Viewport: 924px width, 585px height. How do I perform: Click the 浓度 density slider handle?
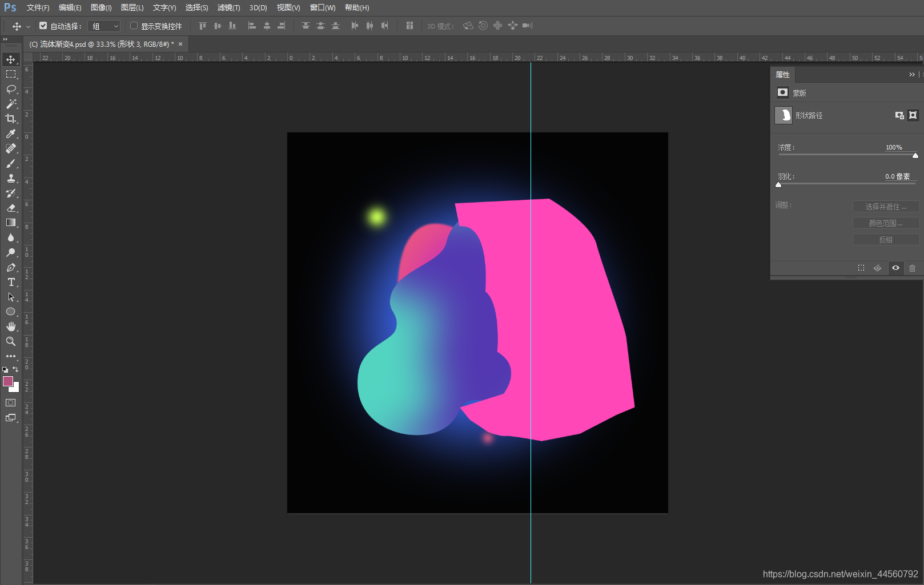pyautogui.click(x=915, y=156)
